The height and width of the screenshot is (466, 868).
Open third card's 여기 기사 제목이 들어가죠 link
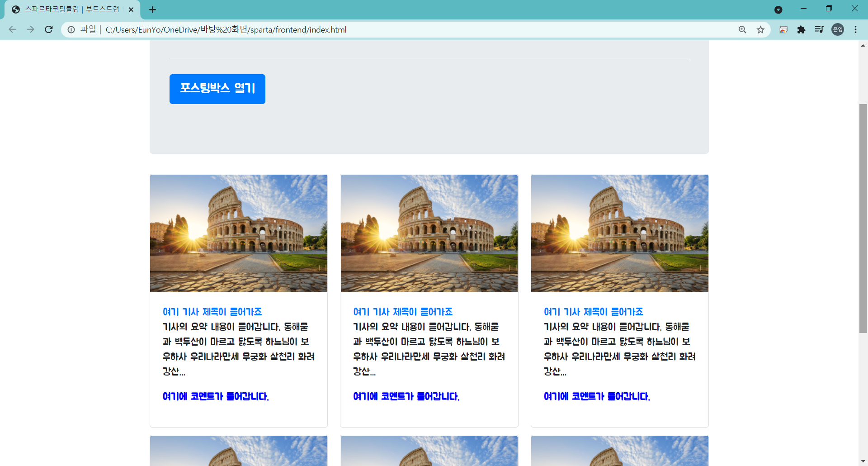(x=593, y=312)
